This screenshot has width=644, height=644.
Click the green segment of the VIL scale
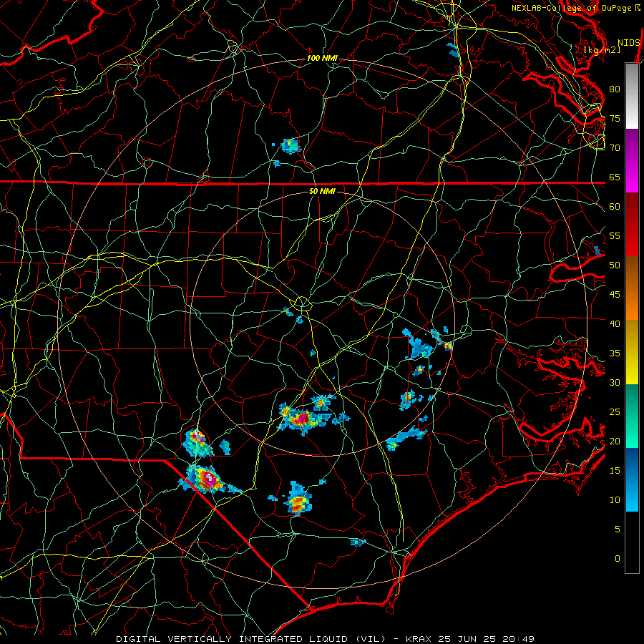coord(632,416)
